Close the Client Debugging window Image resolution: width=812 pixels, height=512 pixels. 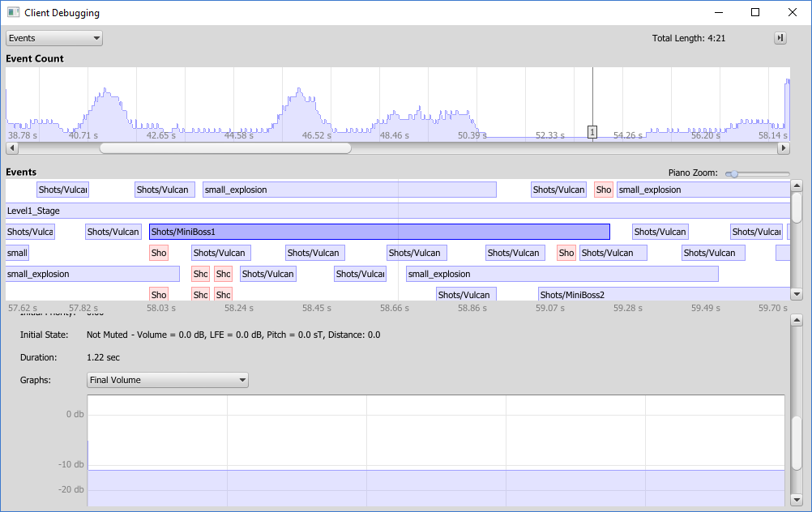click(x=793, y=12)
